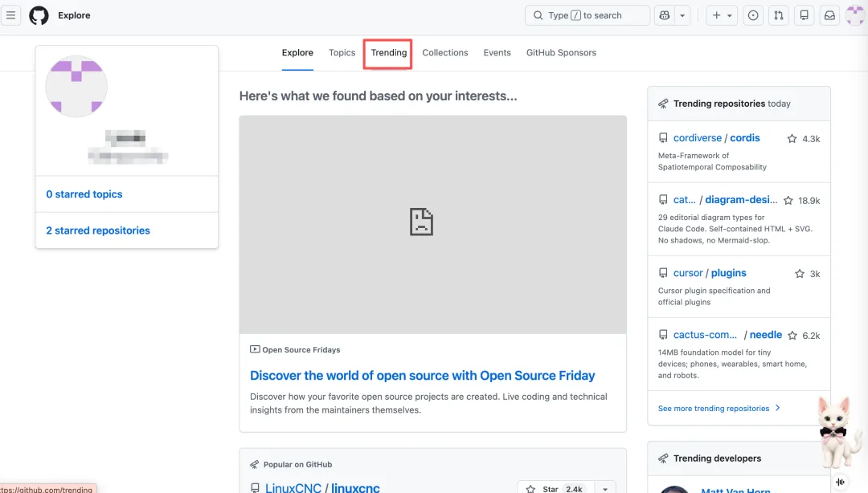Open the create new plus menu

pos(722,15)
